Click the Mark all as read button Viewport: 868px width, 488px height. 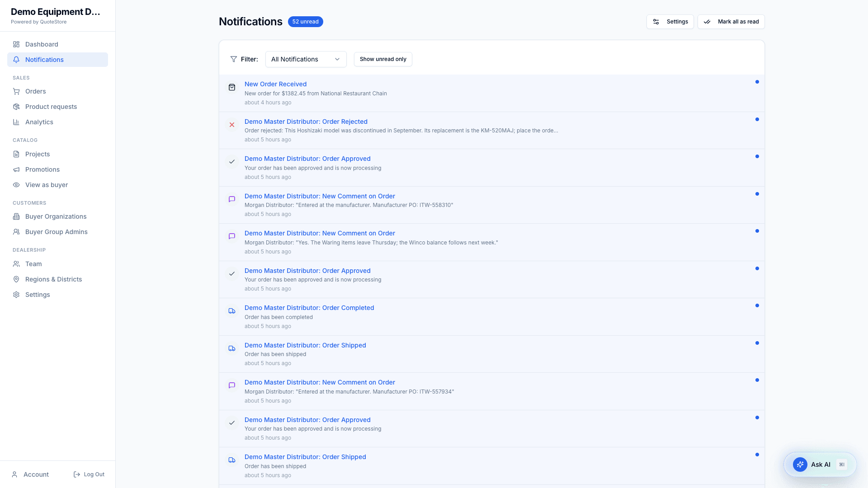pyautogui.click(x=731, y=22)
